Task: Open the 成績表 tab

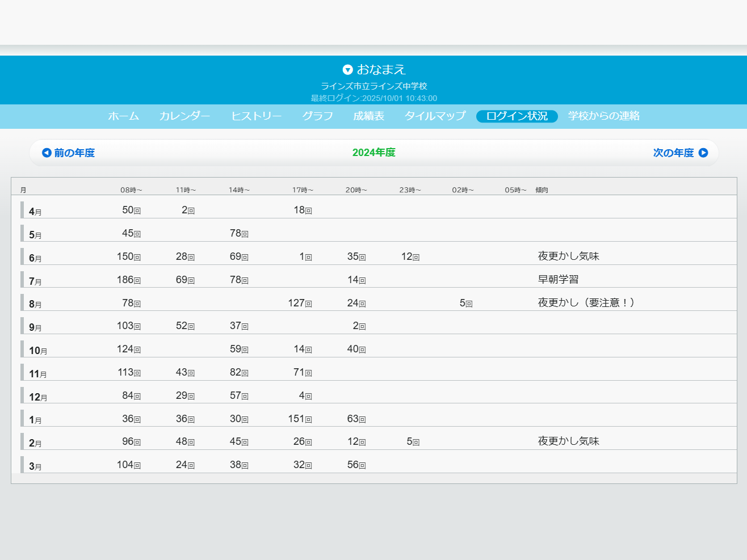Action: [x=368, y=116]
